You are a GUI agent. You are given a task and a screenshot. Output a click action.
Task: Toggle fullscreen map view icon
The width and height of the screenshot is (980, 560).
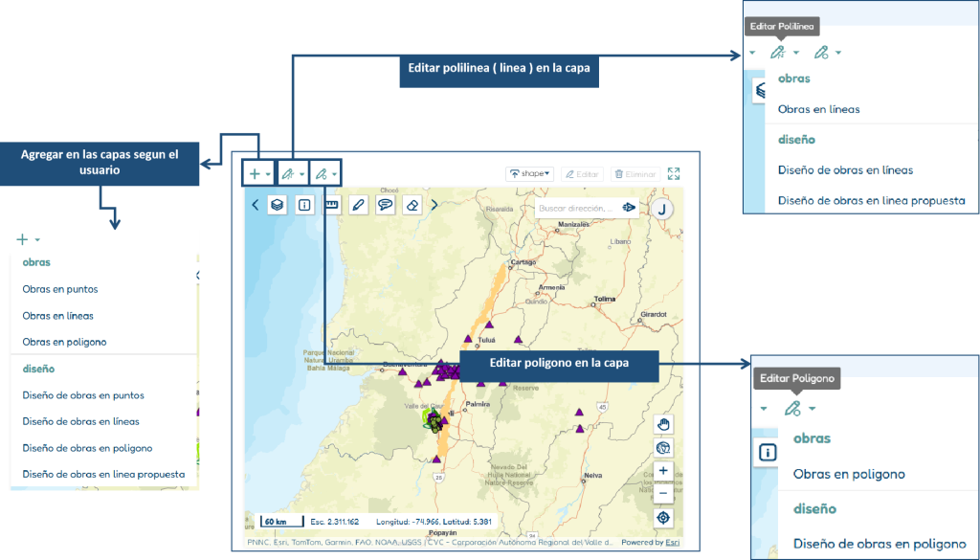[673, 174]
